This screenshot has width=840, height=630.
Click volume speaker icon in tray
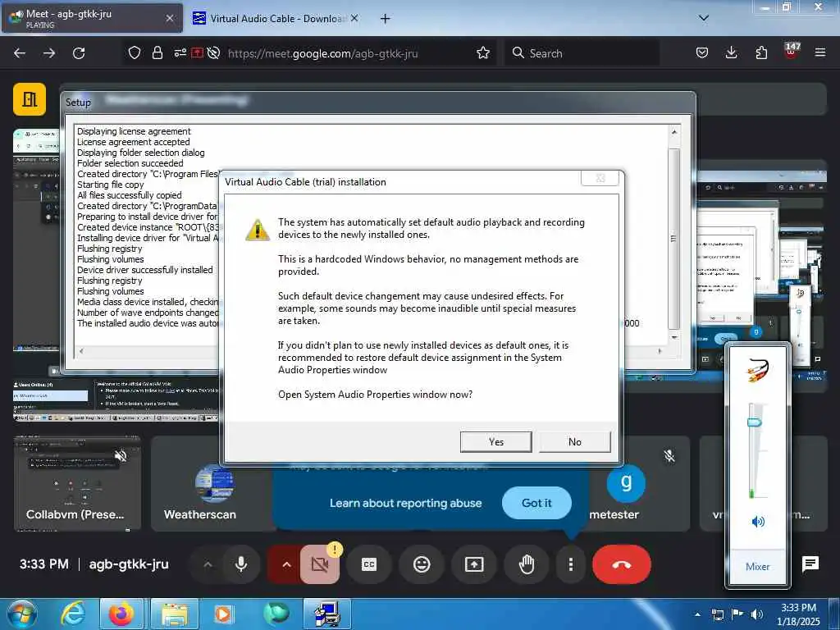tap(756, 614)
